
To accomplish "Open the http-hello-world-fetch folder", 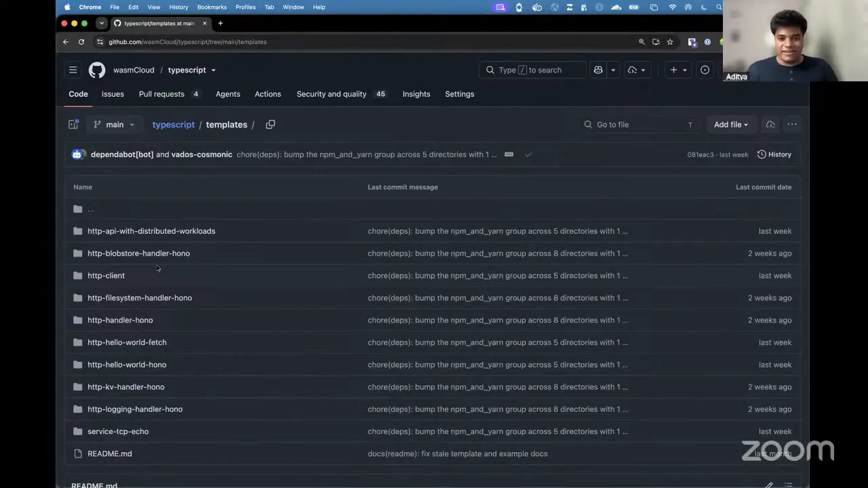I will [127, 342].
